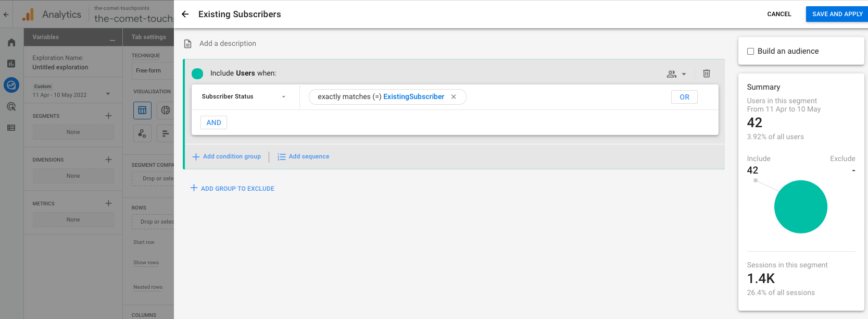The width and height of the screenshot is (868, 319).
Task: Delete the include condition group with trash icon
Action: click(707, 73)
